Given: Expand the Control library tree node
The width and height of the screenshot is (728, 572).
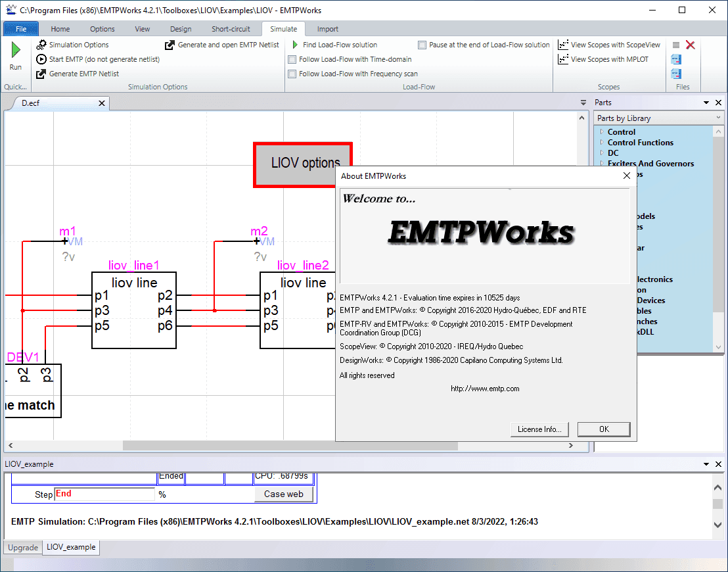Looking at the screenshot, I should (x=602, y=131).
